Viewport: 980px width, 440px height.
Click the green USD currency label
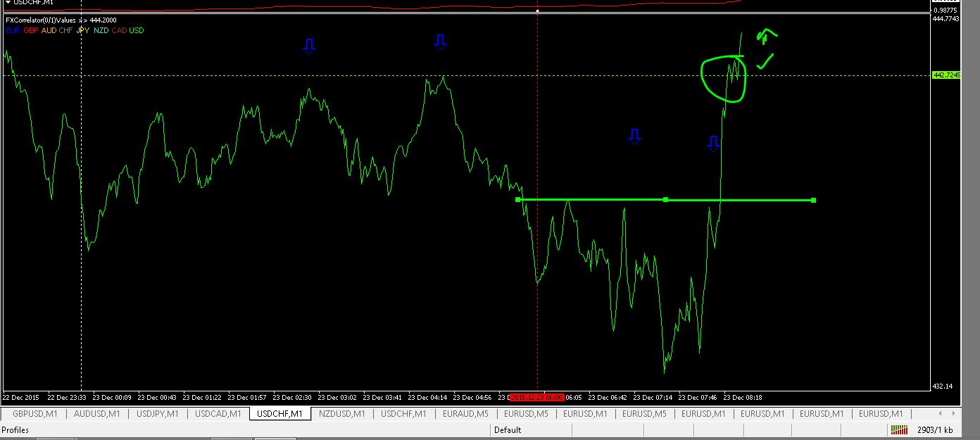click(137, 30)
